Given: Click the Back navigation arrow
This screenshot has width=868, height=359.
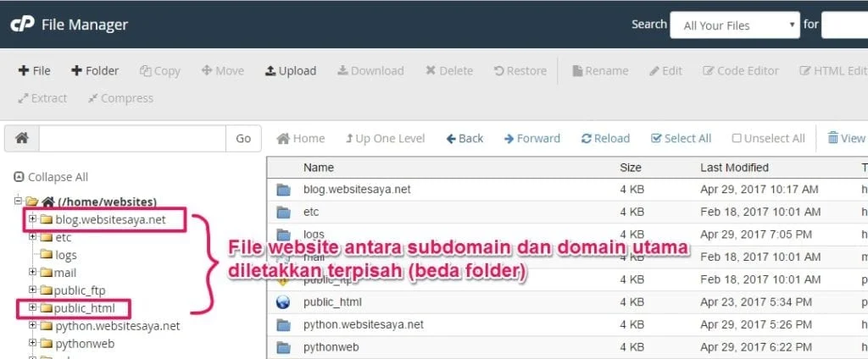Looking at the screenshot, I should point(465,138).
